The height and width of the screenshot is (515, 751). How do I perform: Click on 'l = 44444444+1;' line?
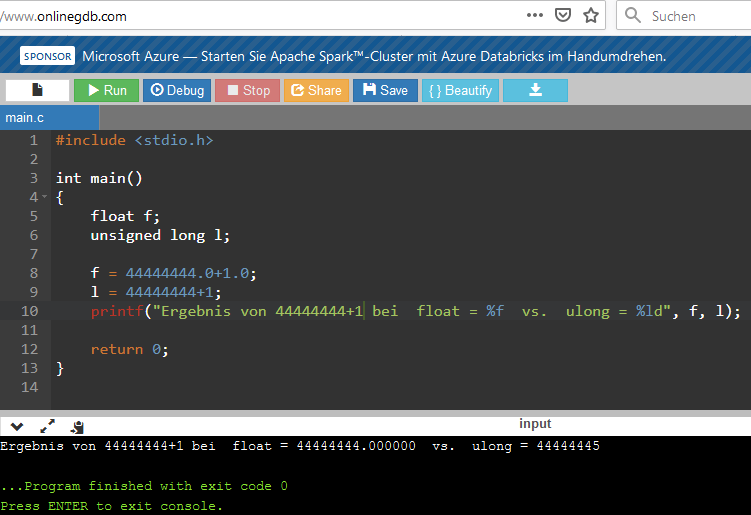[x=156, y=292]
